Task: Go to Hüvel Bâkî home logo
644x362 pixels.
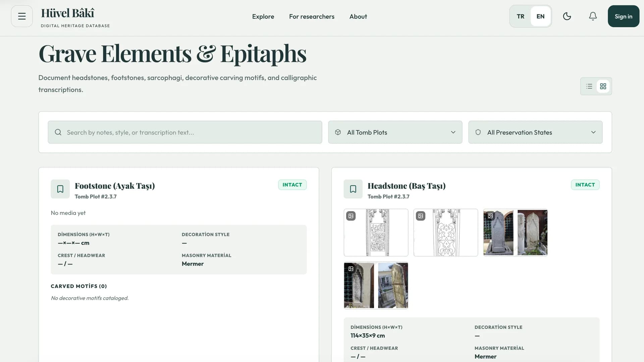Action: coord(75,17)
